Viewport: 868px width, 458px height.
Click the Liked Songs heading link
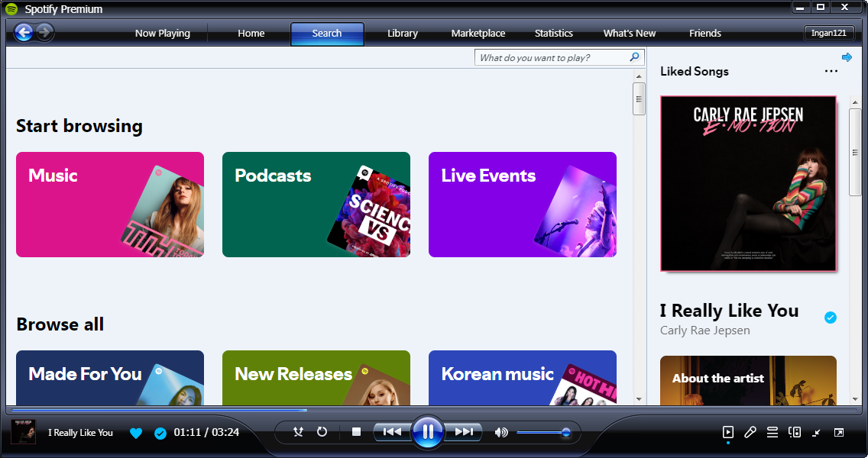pos(695,71)
